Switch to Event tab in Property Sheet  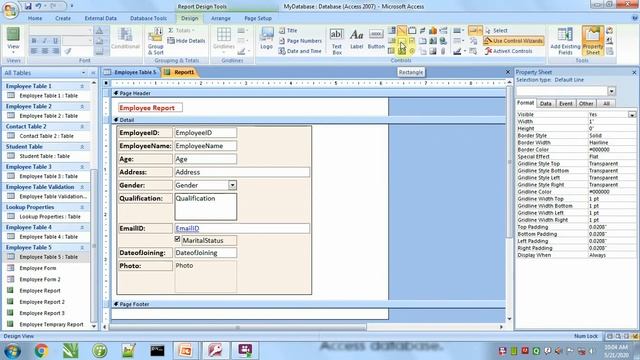[x=566, y=104]
